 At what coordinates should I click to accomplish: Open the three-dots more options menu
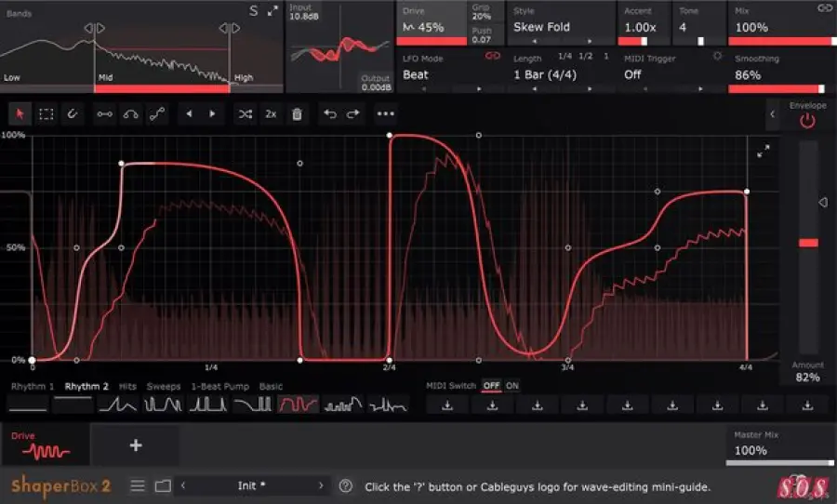pyautogui.click(x=385, y=113)
